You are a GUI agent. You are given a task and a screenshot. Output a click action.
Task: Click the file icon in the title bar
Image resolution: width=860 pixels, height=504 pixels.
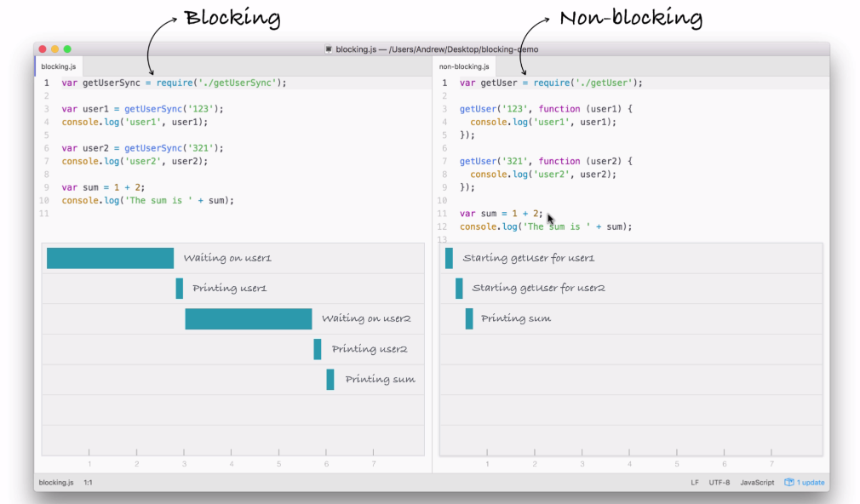329,49
